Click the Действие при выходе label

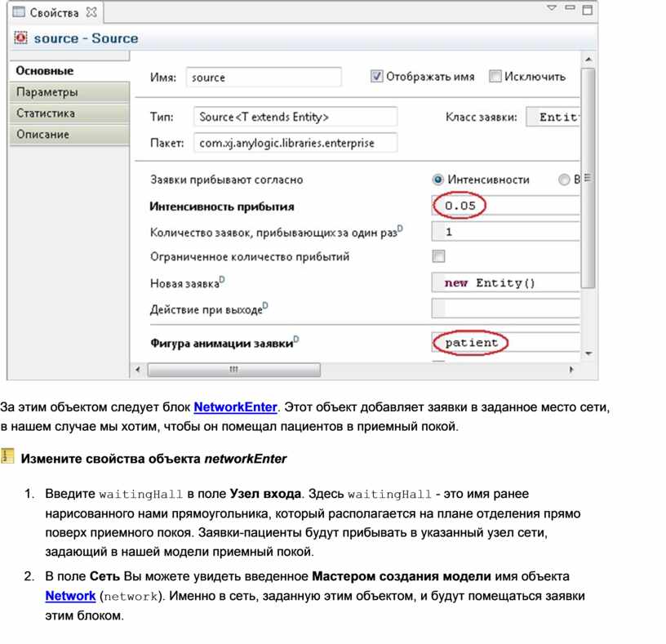(206, 309)
